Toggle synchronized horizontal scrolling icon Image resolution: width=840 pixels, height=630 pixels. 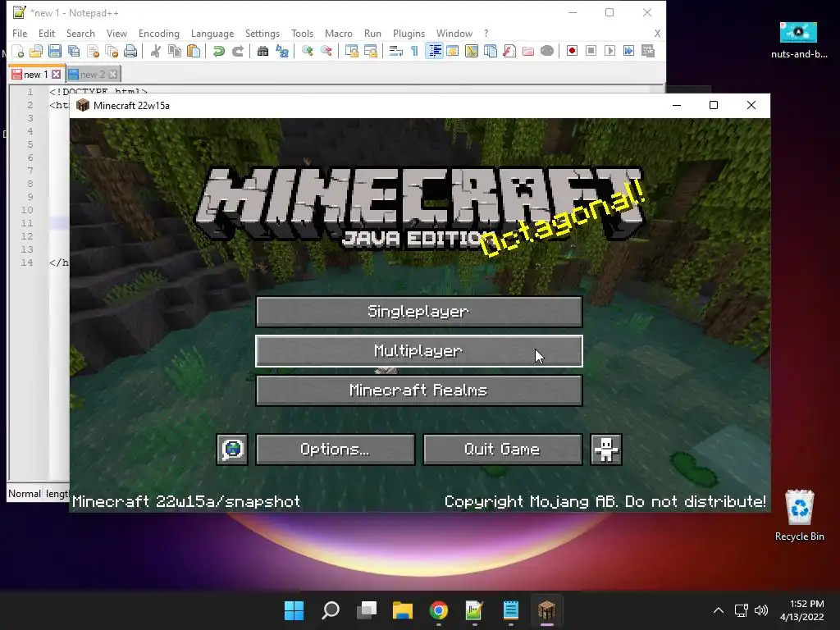(x=370, y=51)
